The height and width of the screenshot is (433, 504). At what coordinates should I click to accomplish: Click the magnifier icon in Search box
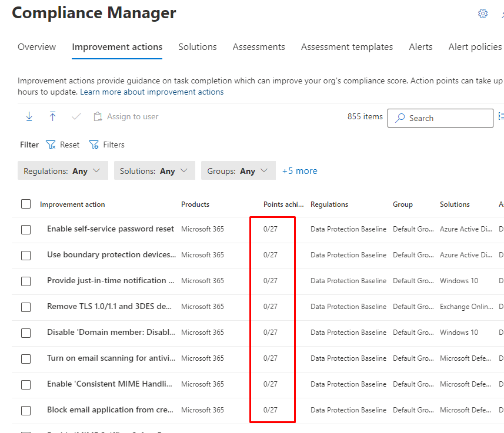(x=400, y=118)
